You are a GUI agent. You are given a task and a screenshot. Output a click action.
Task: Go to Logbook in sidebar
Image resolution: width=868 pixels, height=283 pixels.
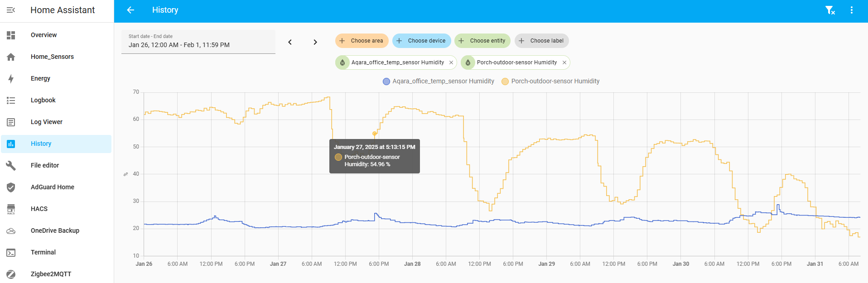43,100
